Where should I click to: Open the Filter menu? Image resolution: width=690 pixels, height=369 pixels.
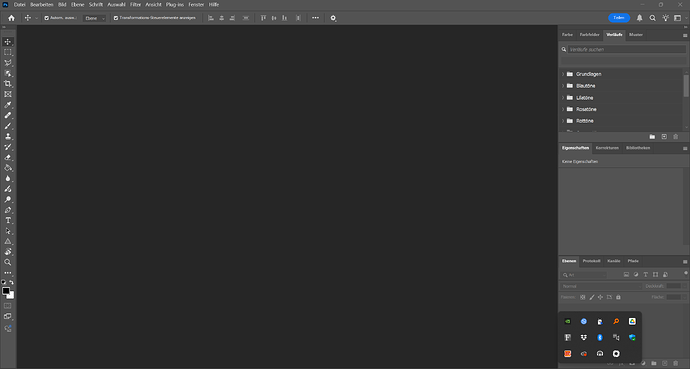[x=136, y=4]
